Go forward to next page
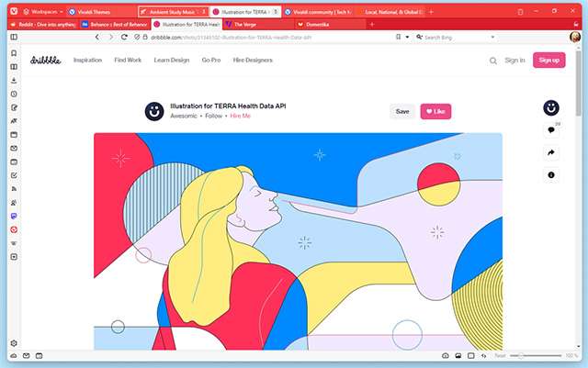Image resolution: width=588 pixels, height=368 pixels. pos(111,37)
